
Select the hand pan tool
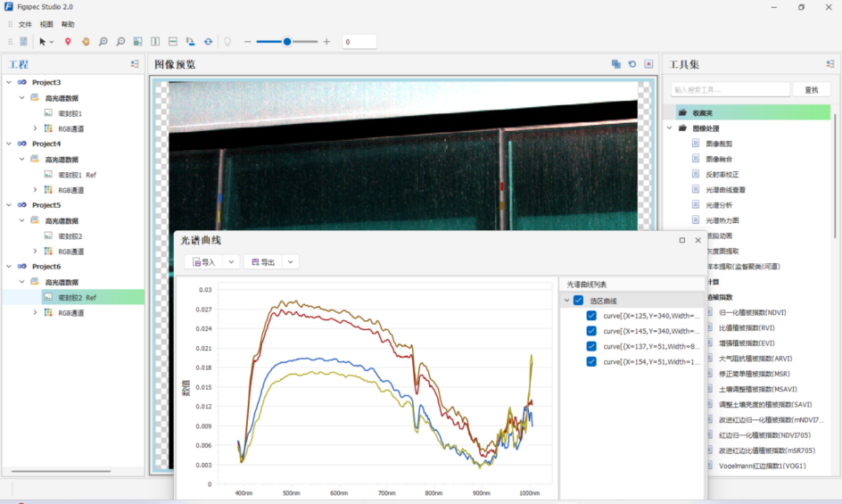86,42
